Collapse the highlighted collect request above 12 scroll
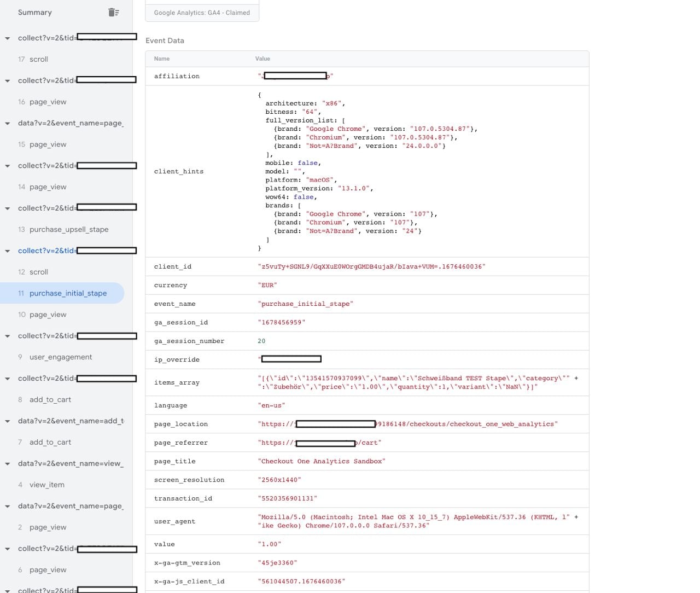The image size is (700, 593). (8, 251)
